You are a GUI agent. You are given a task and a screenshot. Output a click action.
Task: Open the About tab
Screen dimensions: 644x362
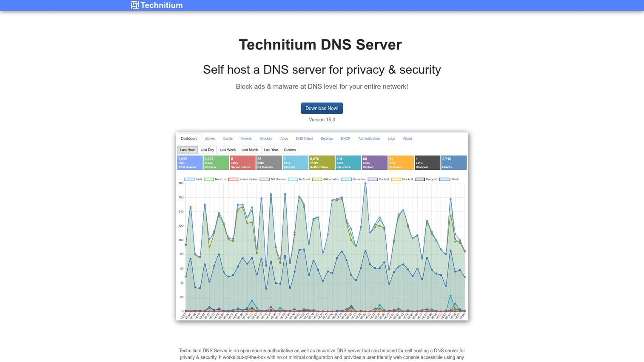click(x=407, y=139)
